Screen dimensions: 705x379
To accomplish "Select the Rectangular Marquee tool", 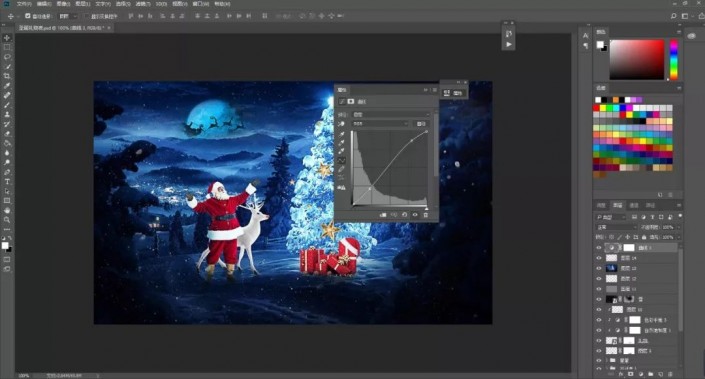I will (x=7, y=47).
